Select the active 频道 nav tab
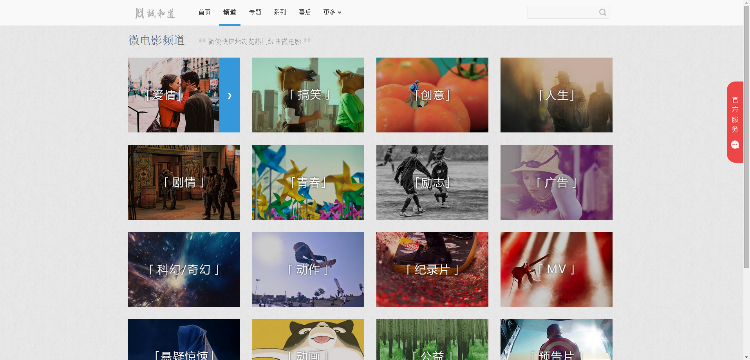The width and height of the screenshot is (750, 360). point(230,12)
